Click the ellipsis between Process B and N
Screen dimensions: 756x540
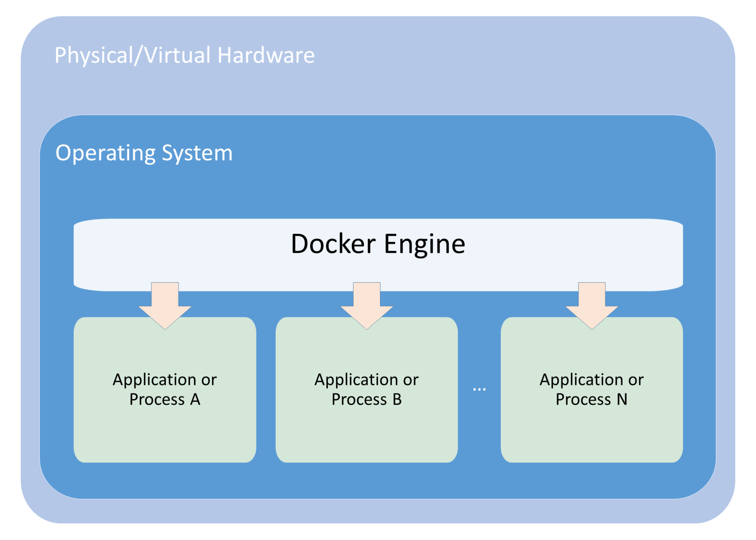[x=479, y=389]
